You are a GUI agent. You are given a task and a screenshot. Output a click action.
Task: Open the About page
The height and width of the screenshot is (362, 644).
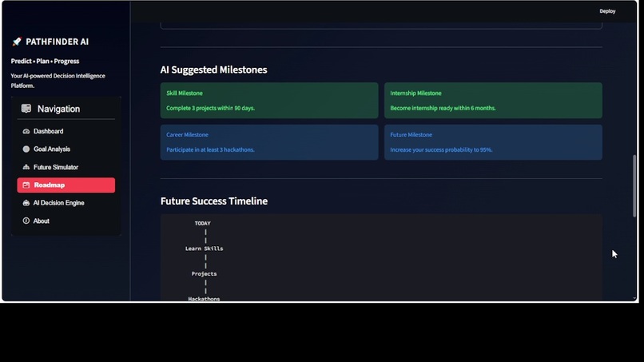point(66,221)
